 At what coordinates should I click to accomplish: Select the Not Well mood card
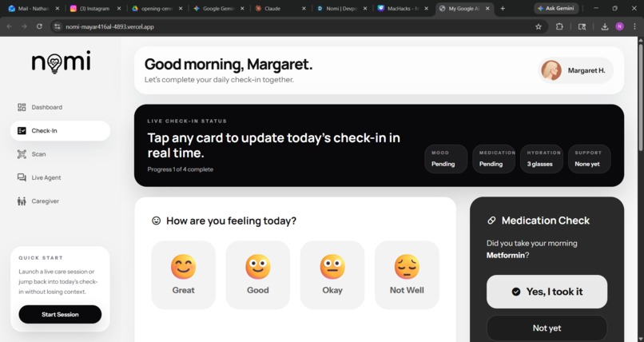[407, 275]
